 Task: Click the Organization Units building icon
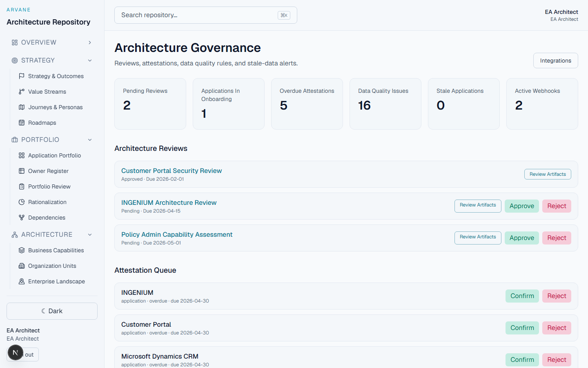(x=22, y=266)
